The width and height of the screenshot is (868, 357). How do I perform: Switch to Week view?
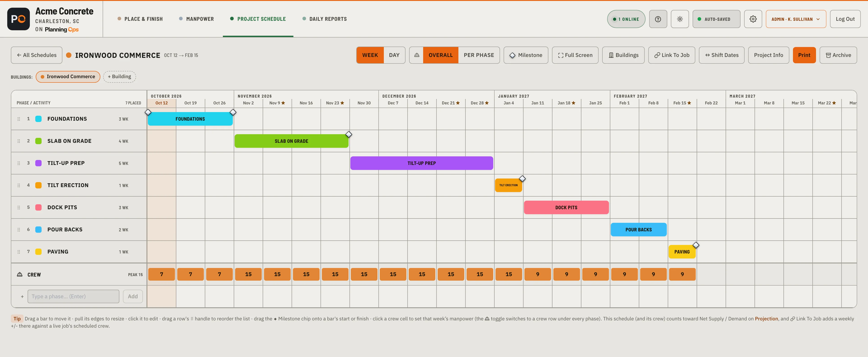[x=370, y=55]
